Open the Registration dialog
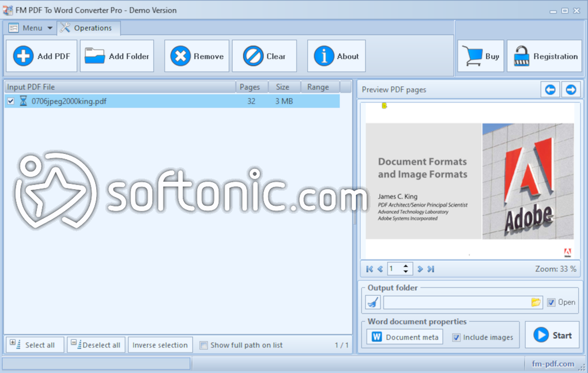Image resolution: width=588 pixels, height=373 pixels. pyautogui.click(x=545, y=56)
